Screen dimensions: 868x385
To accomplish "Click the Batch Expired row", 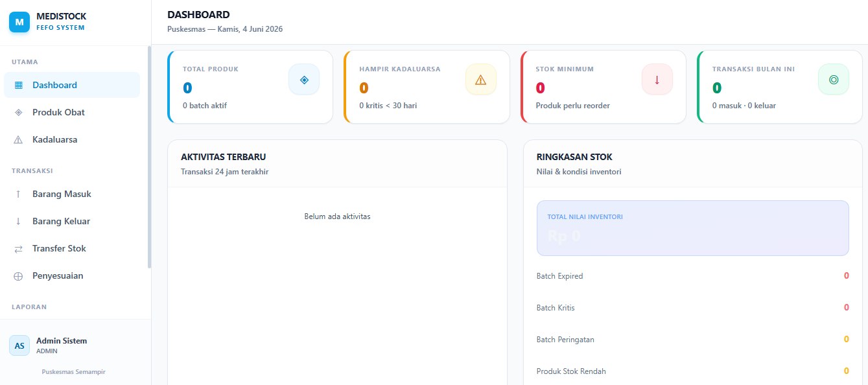I will click(693, 276).
